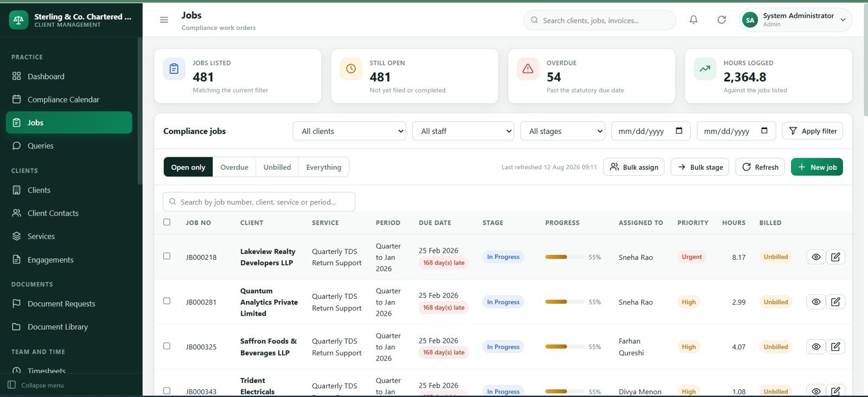Focus the global search clients, jobs, invoices field
This screenshot has width=868, height=397.
click(x=599, y=20)
